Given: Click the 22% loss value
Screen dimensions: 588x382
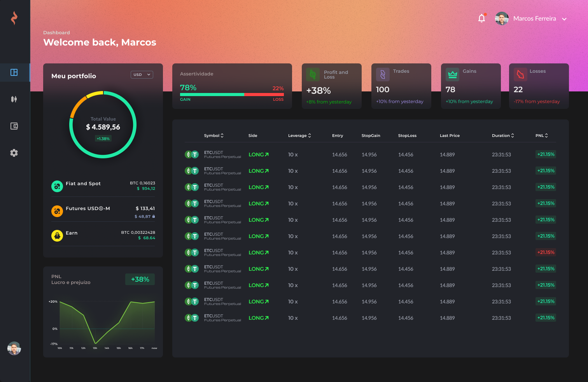Looking at the screenshot, I should [278, 89].
